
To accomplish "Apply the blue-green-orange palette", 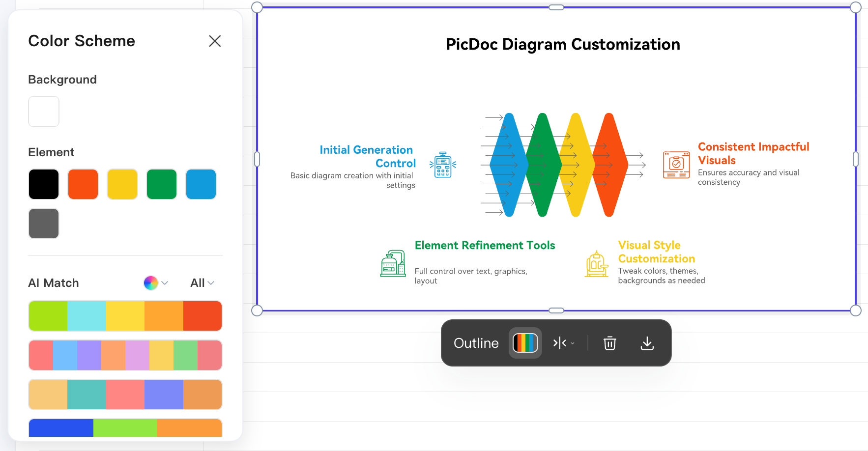I will (x=125, y=428).
